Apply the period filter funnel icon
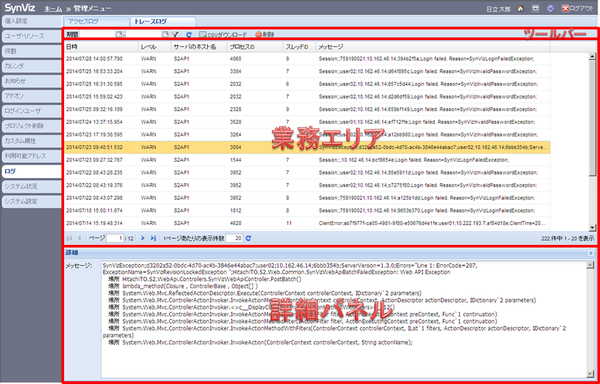 175,35
